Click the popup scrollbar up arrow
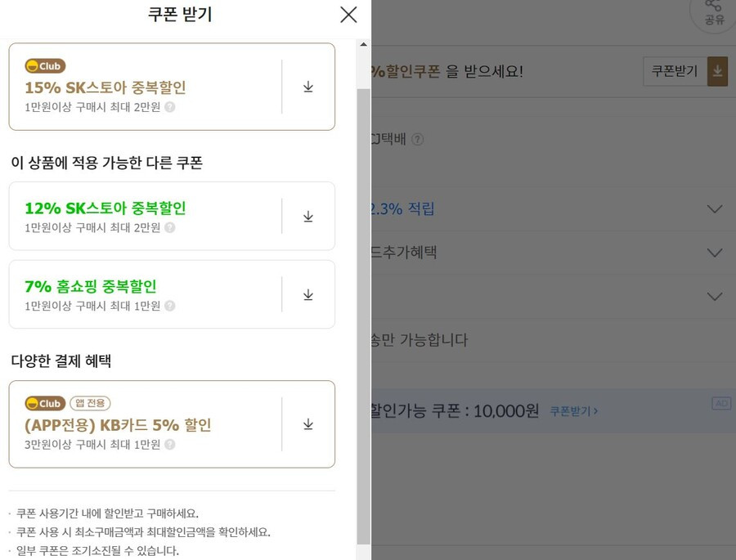Viewport: 736px width, 560px height. (x=363, y=45)
